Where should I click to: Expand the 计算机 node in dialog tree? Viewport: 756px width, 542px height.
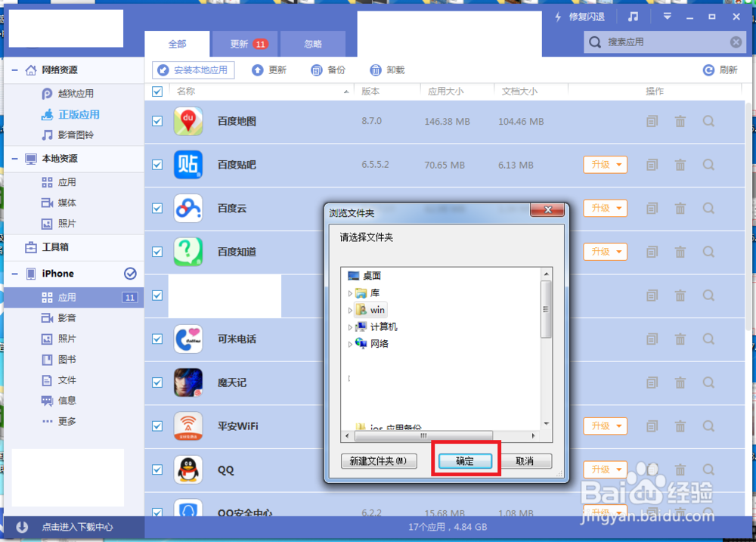pos(350,327)
